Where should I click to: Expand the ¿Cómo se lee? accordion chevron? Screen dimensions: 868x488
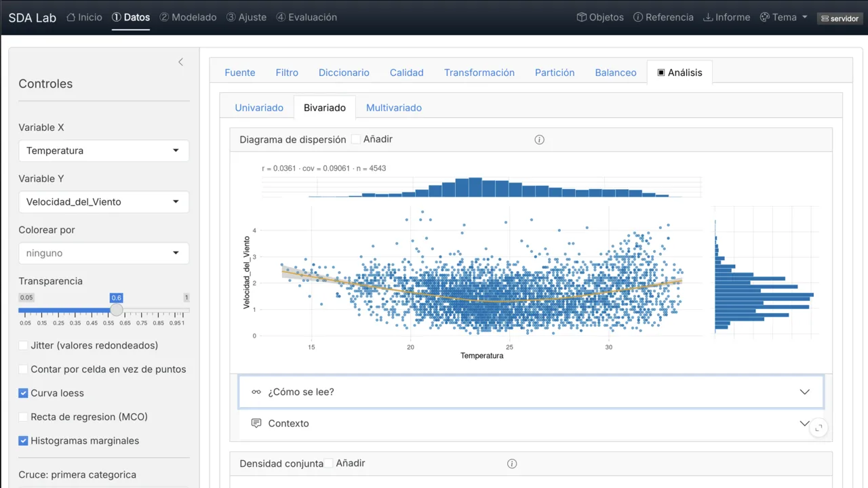pyautogui.click(x=805, y=392)
